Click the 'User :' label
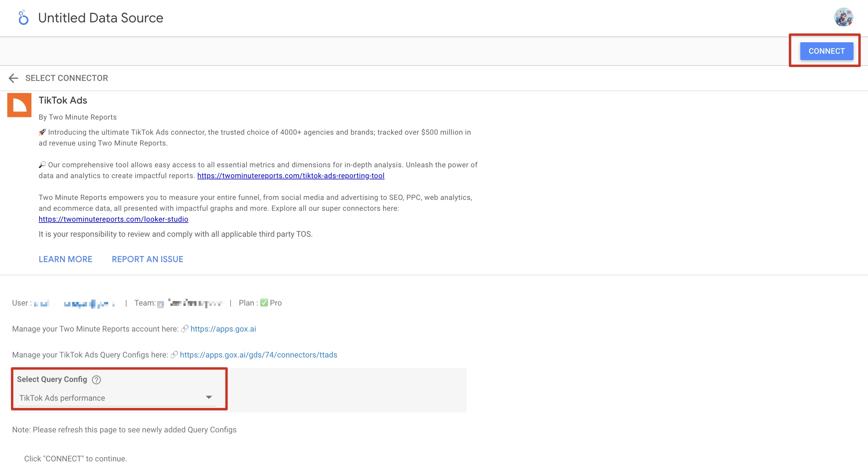868x468 pixels. coord(22,303)
